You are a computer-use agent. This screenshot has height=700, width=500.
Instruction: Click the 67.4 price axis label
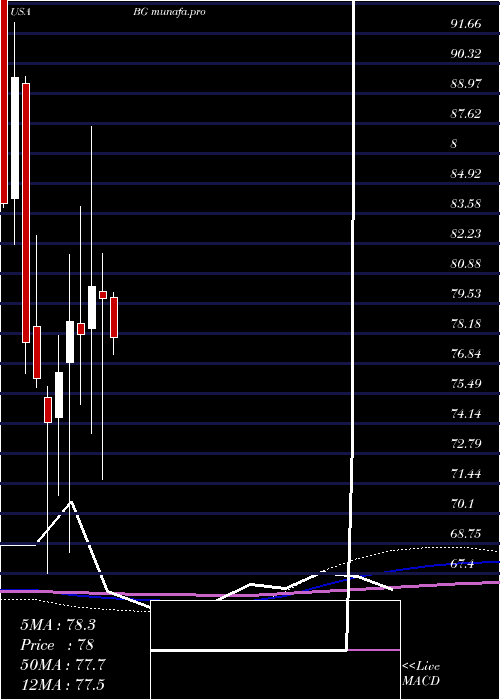(x=462, y=563)
